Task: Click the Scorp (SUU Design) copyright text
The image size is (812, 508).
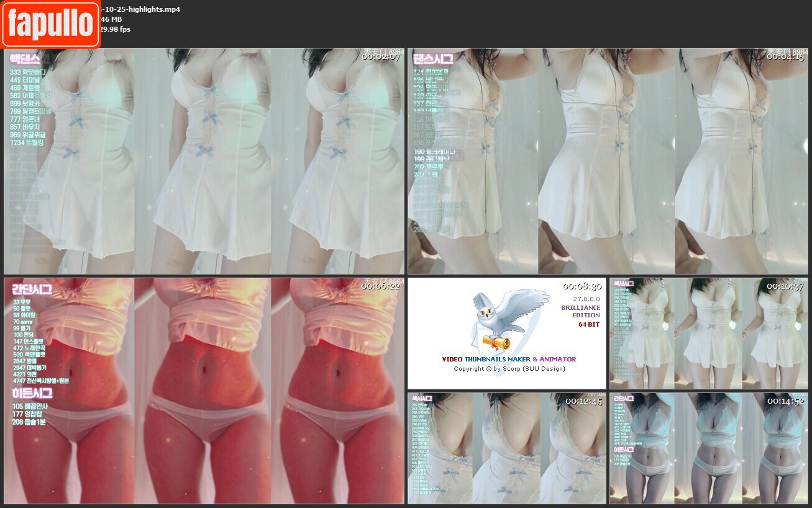Action: pos(509,368)
